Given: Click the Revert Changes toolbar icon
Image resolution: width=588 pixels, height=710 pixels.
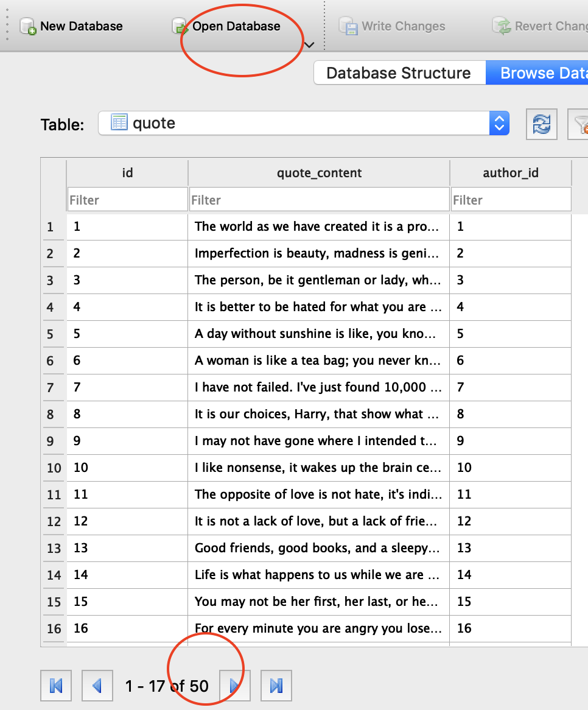Looking at the screenshot, I should [502, 26].
